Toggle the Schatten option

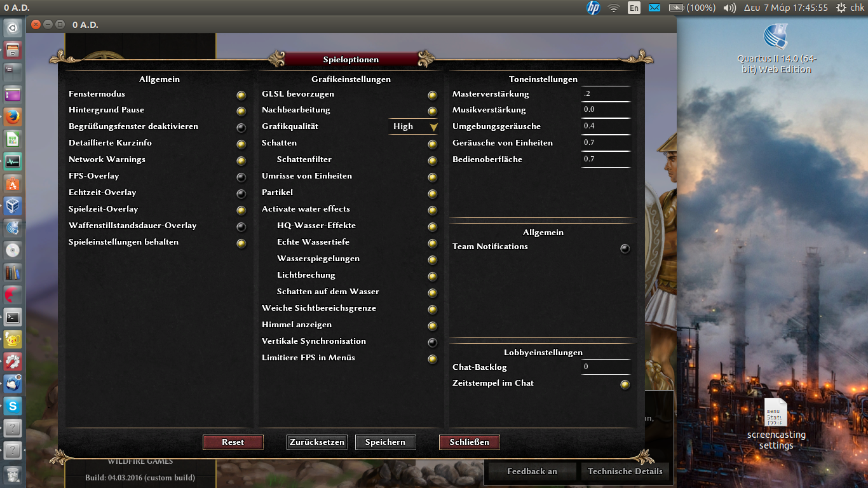click(x=433, y=144)
